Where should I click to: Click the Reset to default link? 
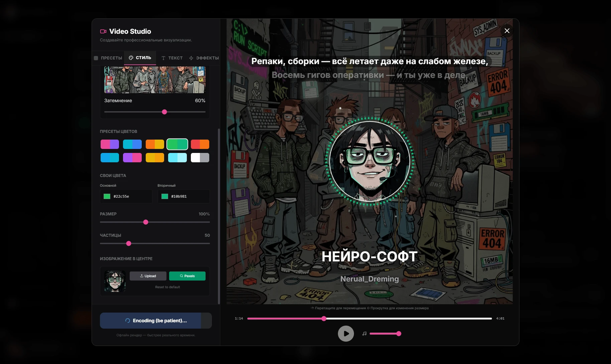[167, 287]
